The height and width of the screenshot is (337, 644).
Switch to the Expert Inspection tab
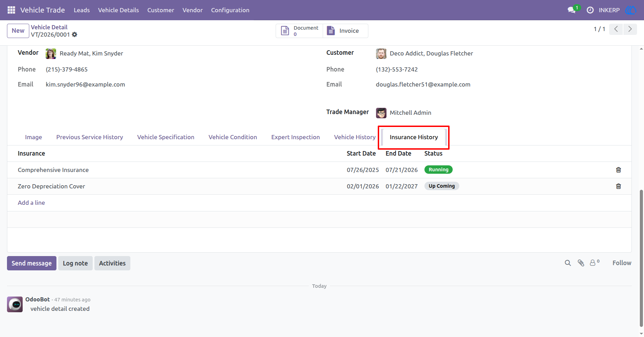pyautogui.click(x=296, y=137)
